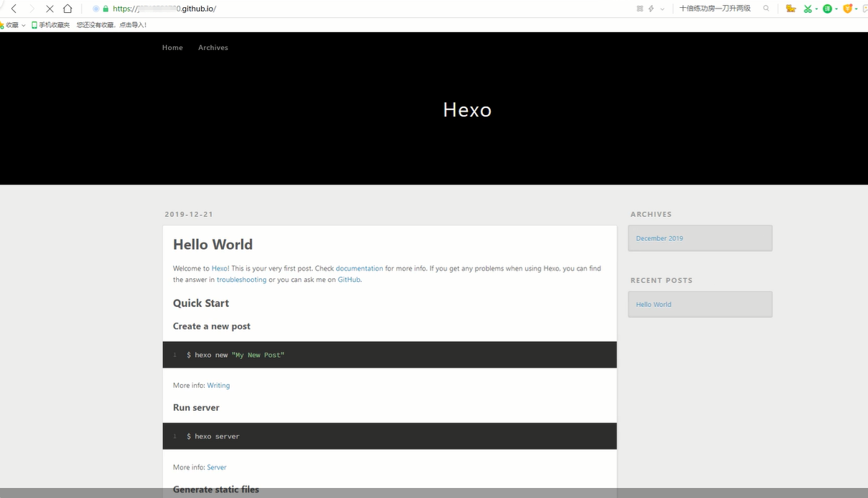The height and width of the screenshot is (498, 868).
Task: Click the grid apps icon in address bar
Action: pos(640,9)
